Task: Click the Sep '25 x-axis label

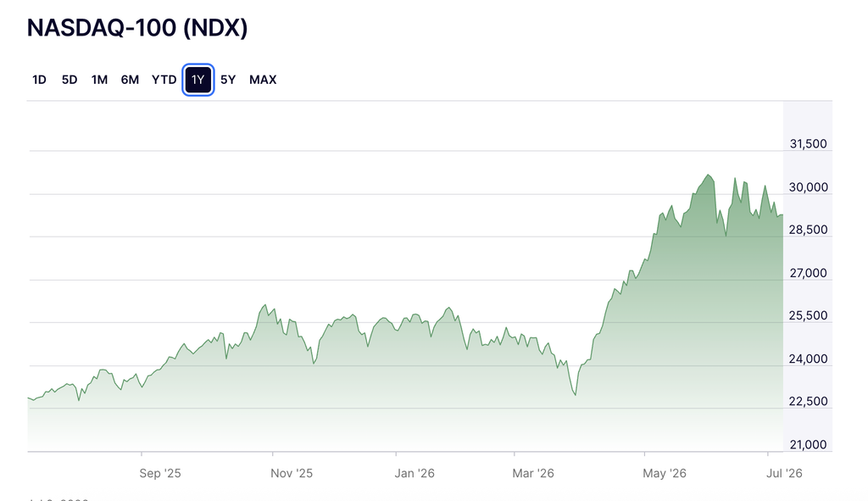Action: (x=160, y=473)
